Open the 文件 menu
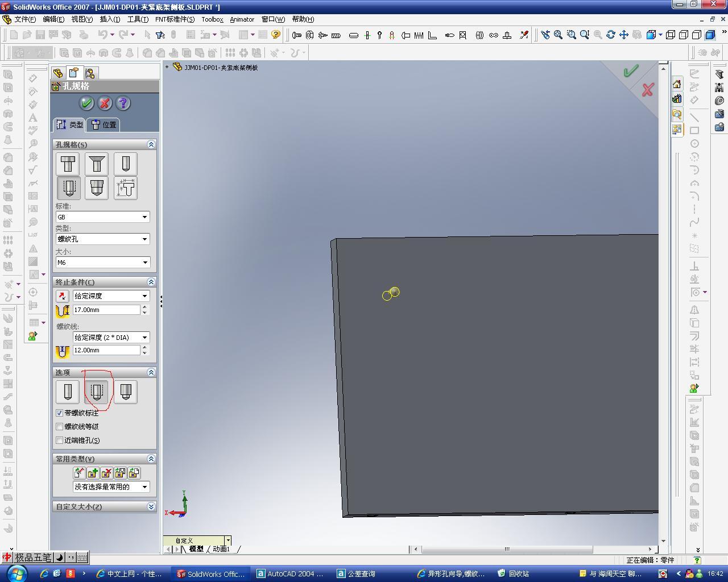Screen dimensions: 728x582 click(x=25, y=19)
